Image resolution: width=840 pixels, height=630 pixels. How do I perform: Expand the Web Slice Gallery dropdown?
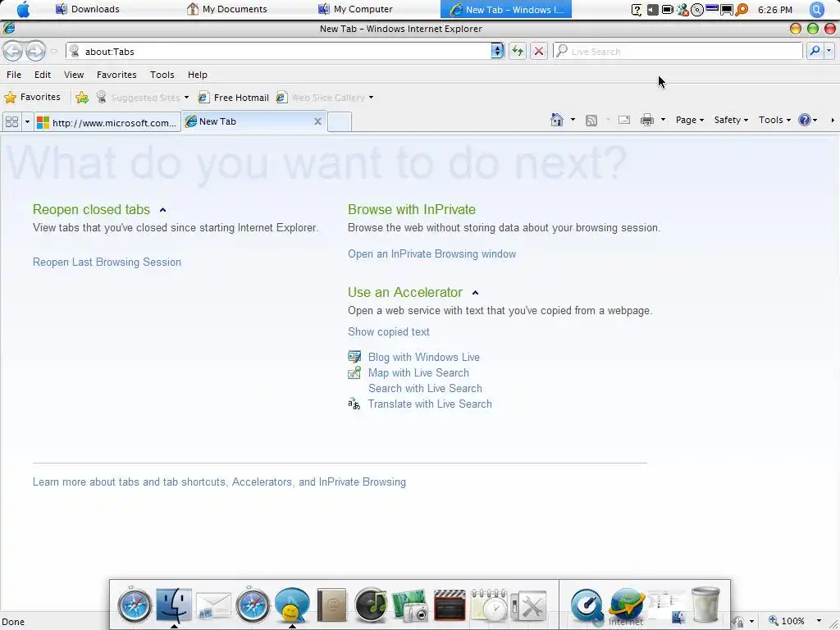click(x=371, y=98)
